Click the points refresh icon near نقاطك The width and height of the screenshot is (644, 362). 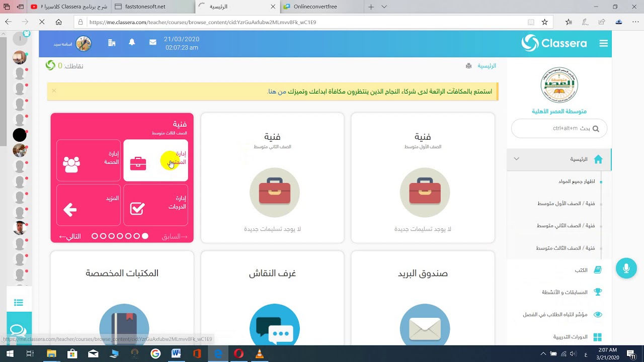pos(50,65)
